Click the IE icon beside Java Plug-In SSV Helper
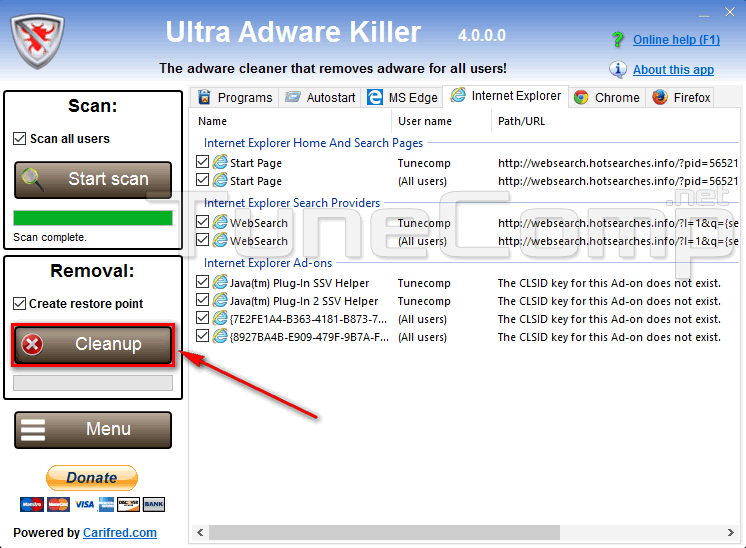This screenshot has width=746, height=548. coord(220,282)
